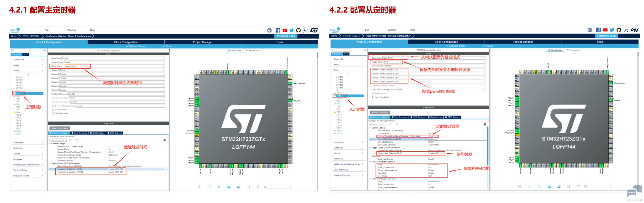Open Slave Mode dropdown showing Trigger Mode
Viewport: 644px width, 203px height.
point(433,58)
